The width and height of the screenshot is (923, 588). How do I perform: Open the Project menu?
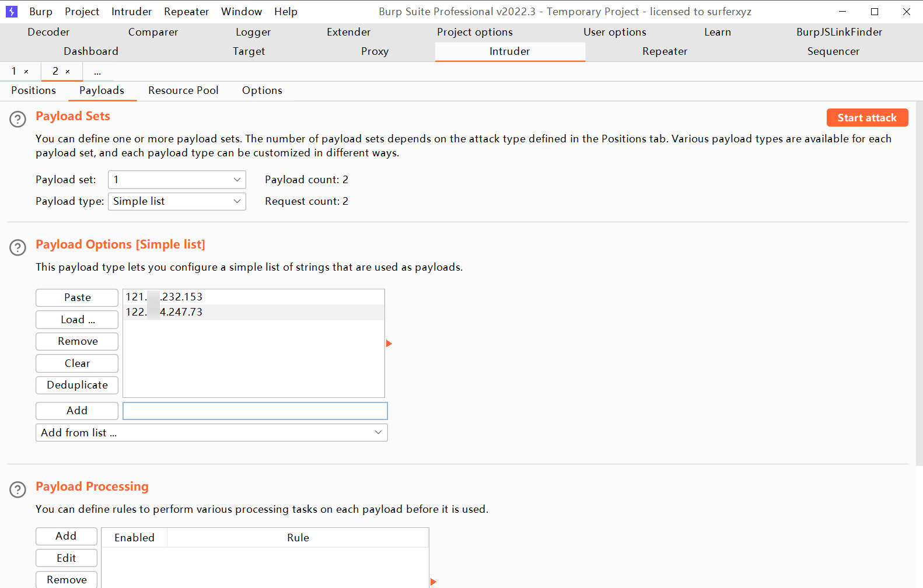point(82,12)
